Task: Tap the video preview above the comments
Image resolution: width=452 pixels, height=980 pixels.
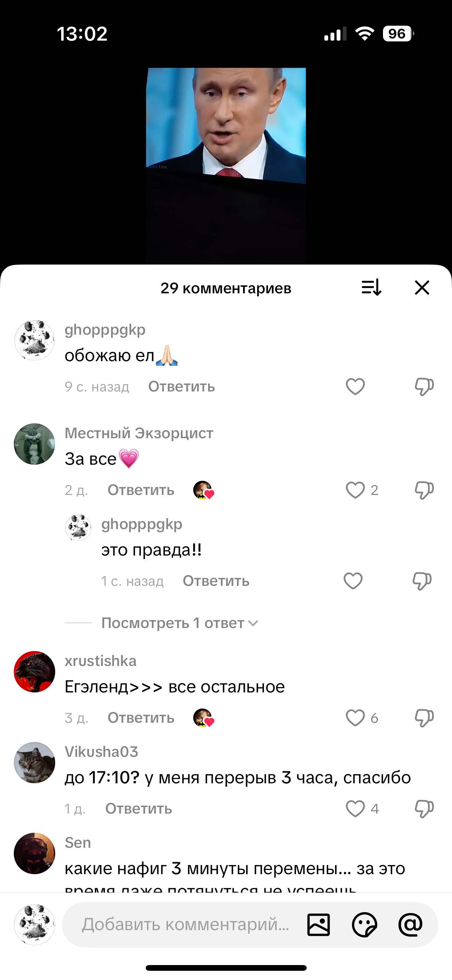Action: point(226,166)
